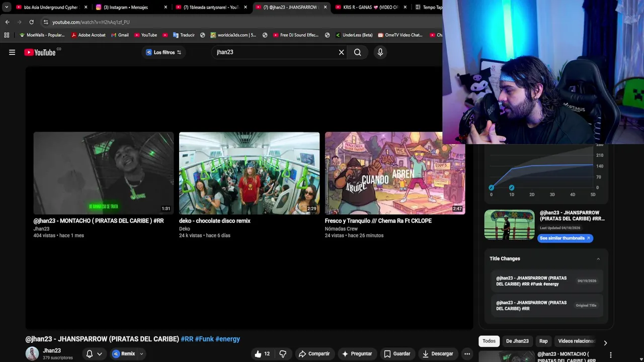Select the Videos relacionados chip
Viewport: 644px width, 362px height.
[577, 341]
